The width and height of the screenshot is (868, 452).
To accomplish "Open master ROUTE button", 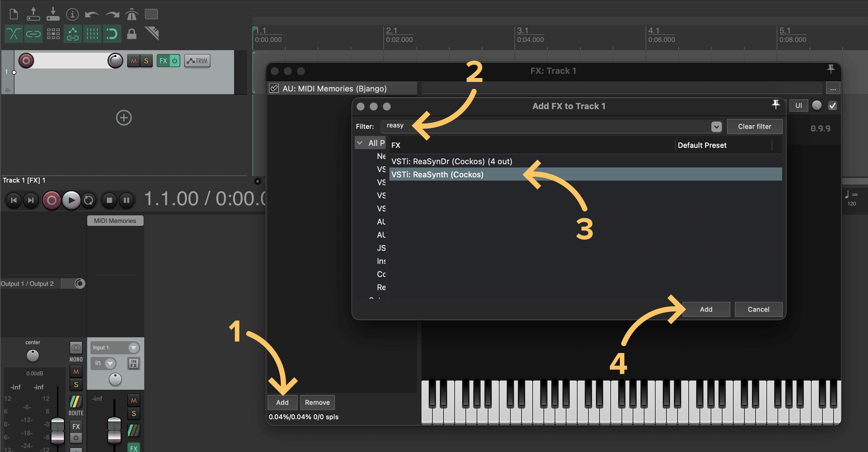I will pos(76,402).
